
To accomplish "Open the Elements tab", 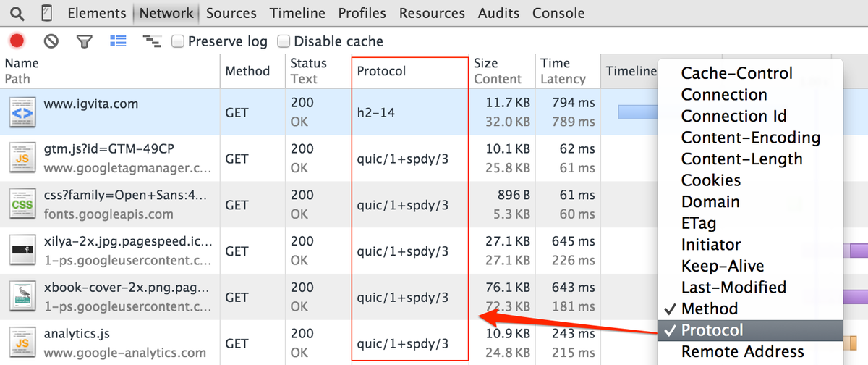I will (x=95, y=13).
